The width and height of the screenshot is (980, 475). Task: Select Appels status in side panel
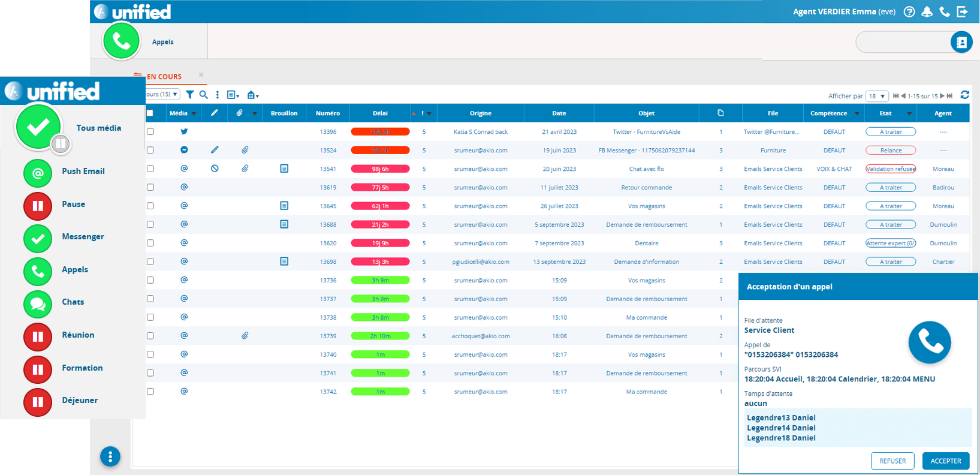(38, 272)
